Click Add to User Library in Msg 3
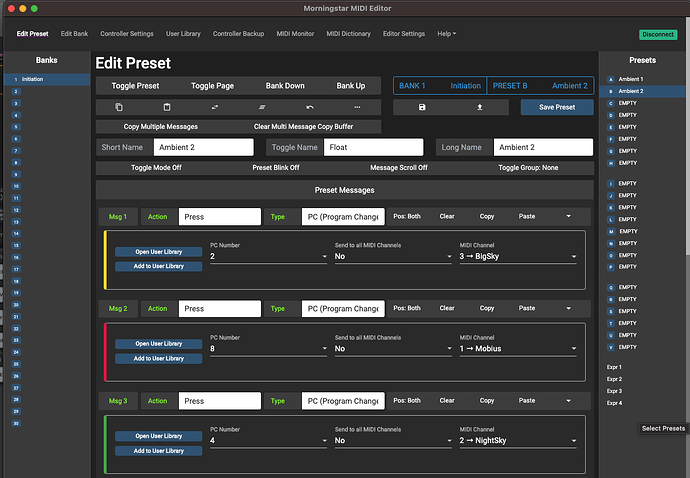The width and height of the screenshot is (690, 478). [x=158, y=451]
